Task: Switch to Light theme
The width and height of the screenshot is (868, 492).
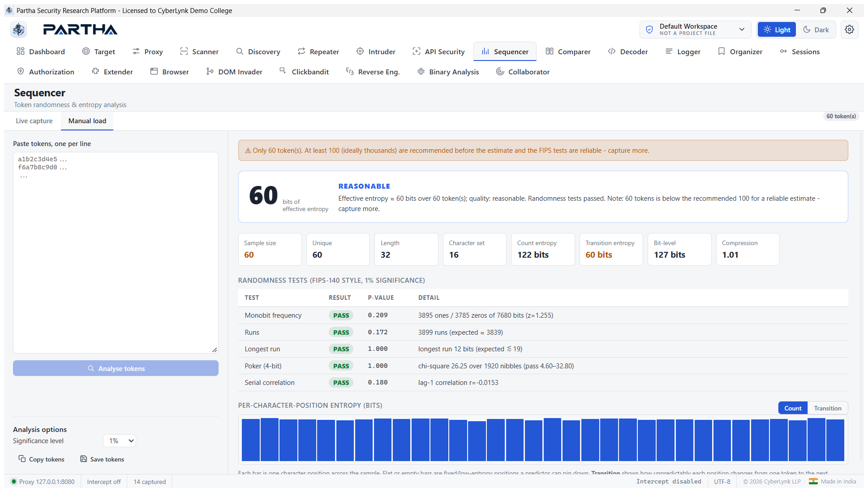Action: (777, 30)
